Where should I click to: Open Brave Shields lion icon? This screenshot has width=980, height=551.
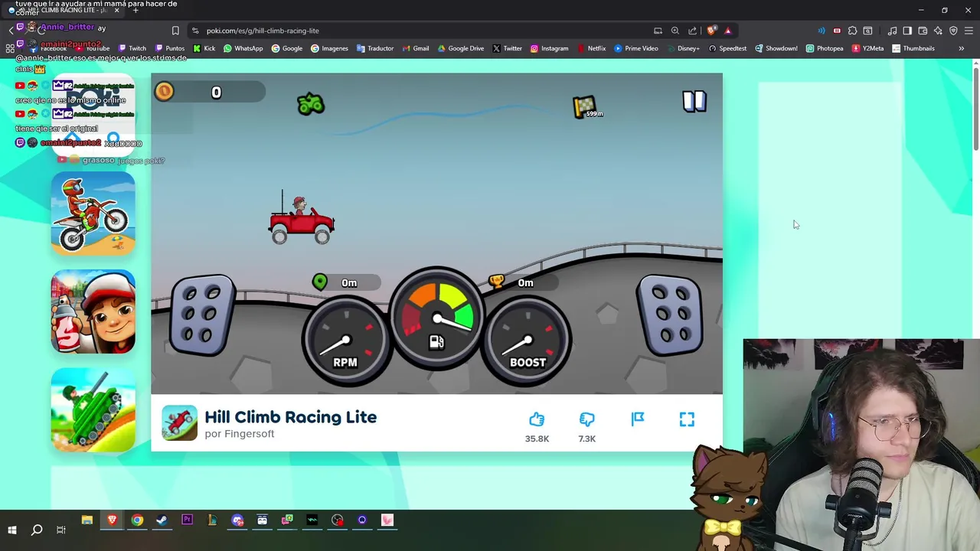(x=711, y=31)
